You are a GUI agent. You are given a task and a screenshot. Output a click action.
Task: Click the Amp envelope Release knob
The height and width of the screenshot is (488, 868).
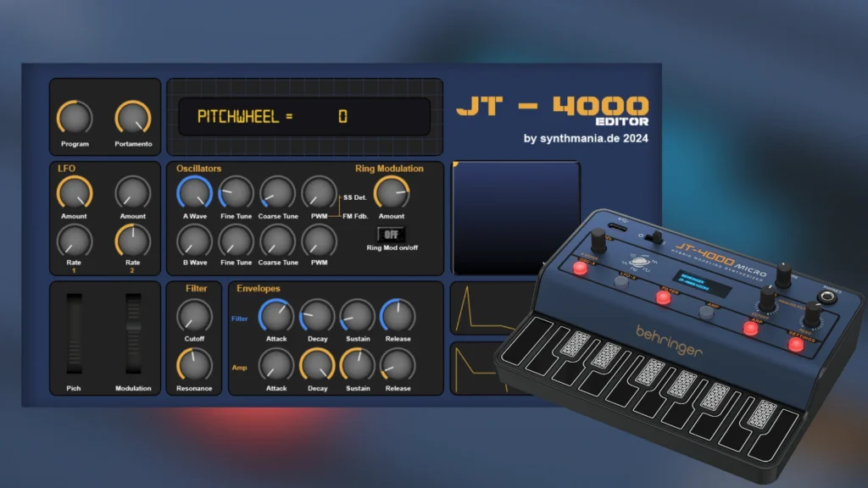pyautogui.click(x=398, y=364)
